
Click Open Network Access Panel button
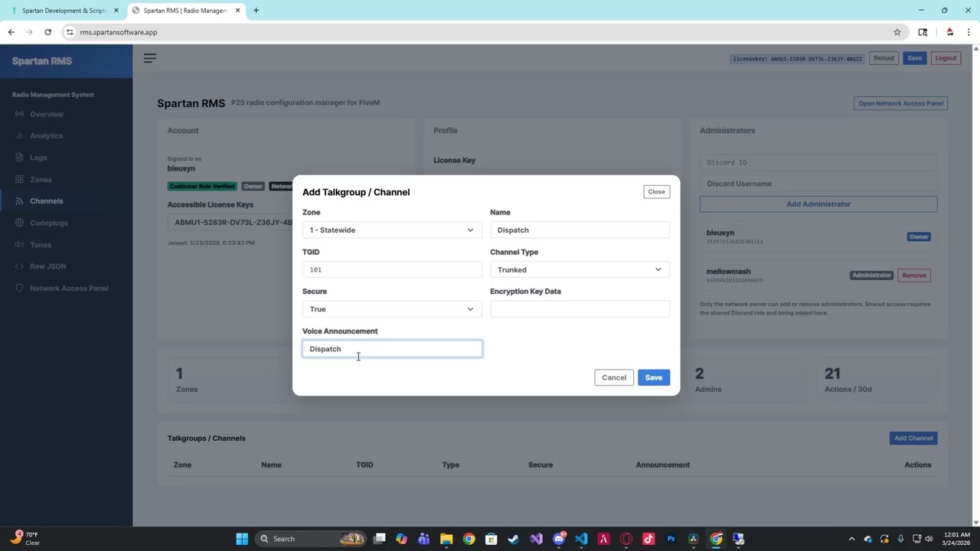click(901, 103)
